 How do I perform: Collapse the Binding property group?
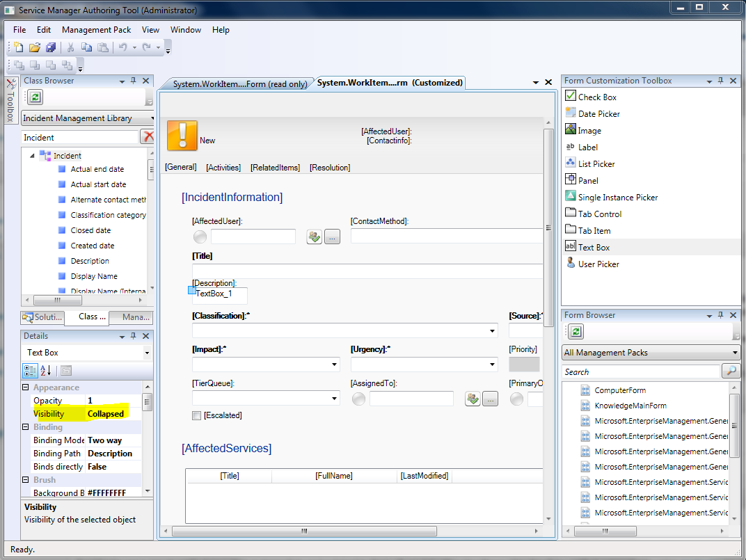click(x=26, y=426)
